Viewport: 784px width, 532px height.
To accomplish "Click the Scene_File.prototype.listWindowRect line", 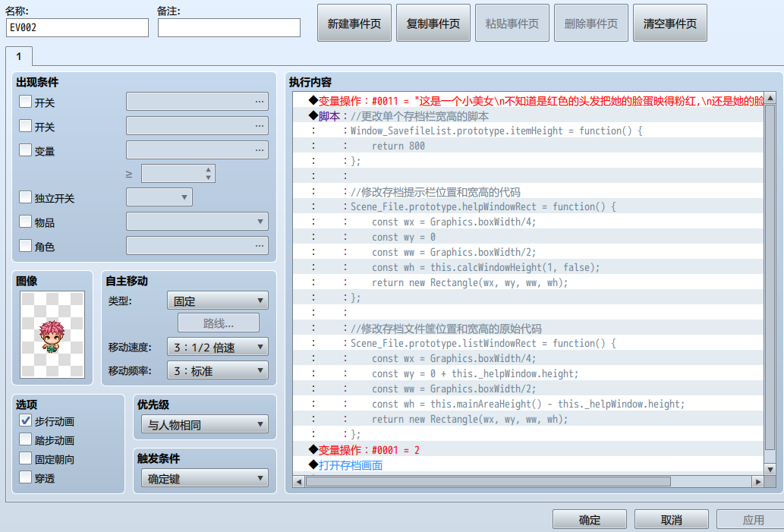I will pyautogui.click(x=528, y=344).
